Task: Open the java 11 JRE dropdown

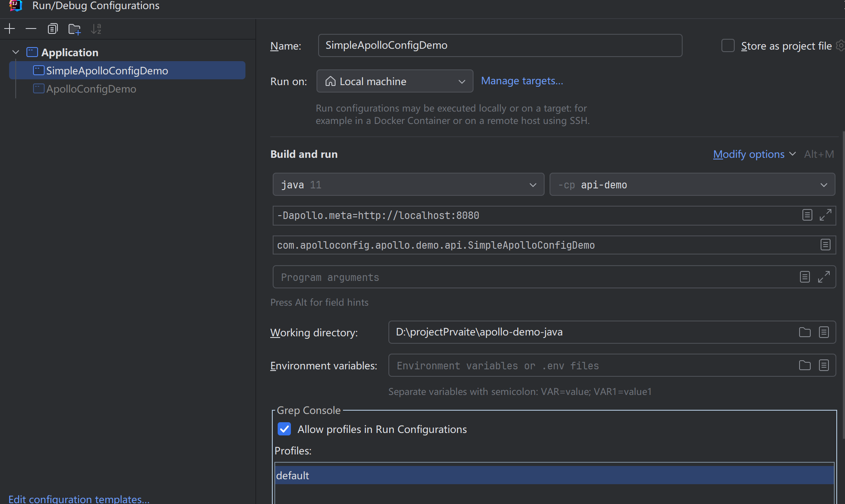Action: pyautogui.click(x=532, y=184)
